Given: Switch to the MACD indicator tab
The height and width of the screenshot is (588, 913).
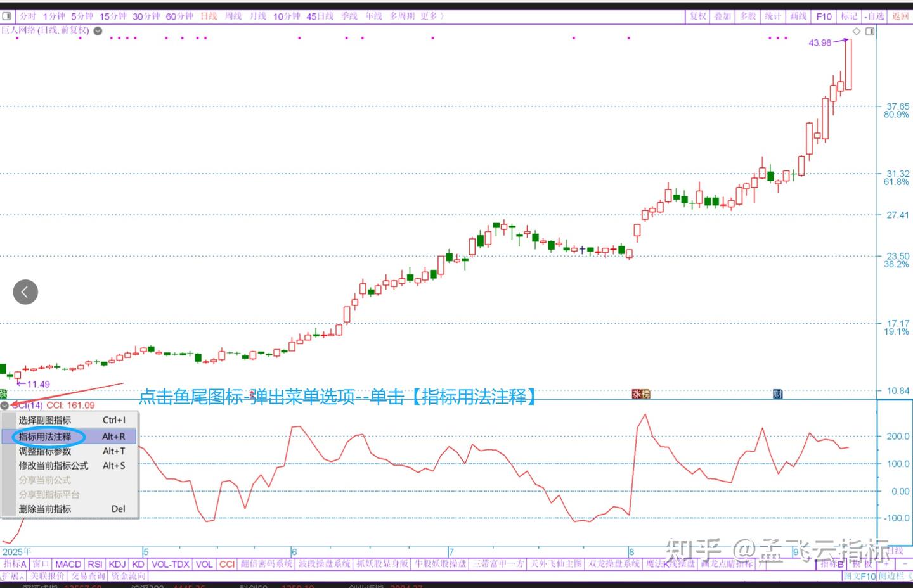Looking at the screenshot, I should point(68,564).
